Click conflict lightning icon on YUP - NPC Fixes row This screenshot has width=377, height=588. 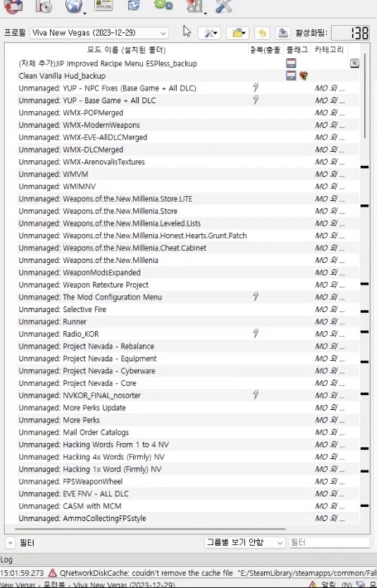pyautogui.click(x=256, y=87)
